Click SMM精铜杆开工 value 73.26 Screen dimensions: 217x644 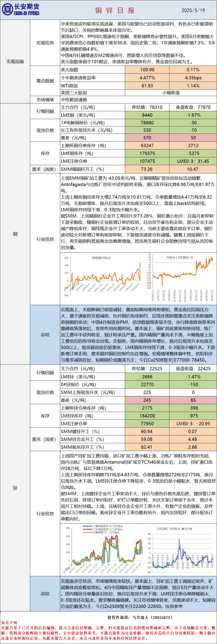click(x=147, y=169)
